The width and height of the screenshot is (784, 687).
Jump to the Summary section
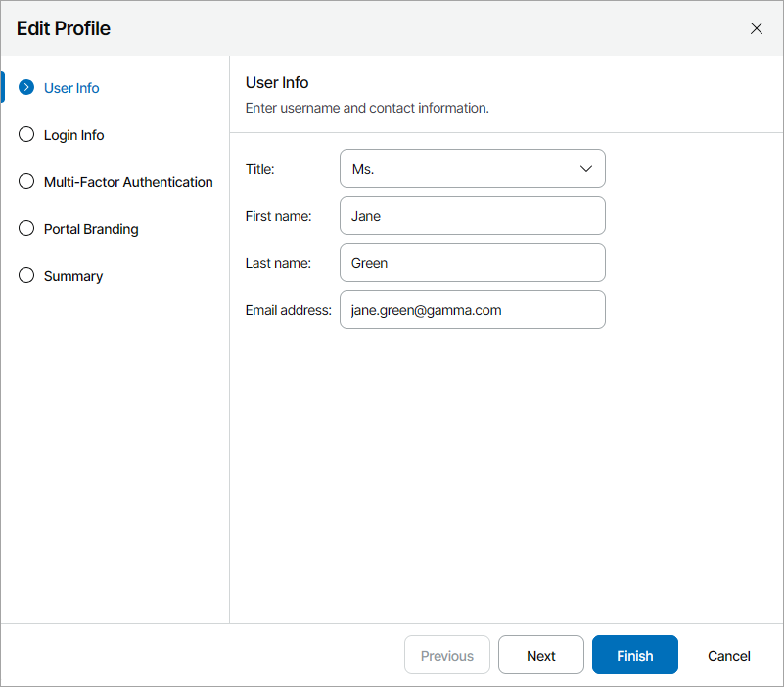pos(73,276)
